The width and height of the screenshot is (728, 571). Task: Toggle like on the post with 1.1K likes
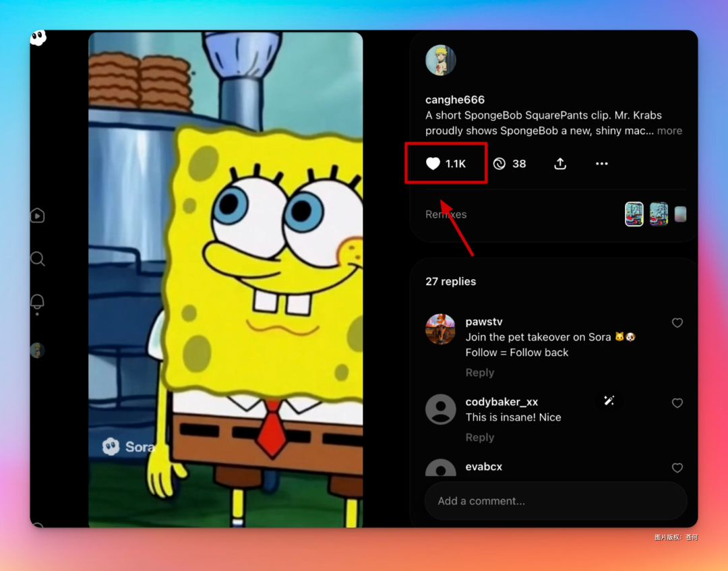(446, 163)
